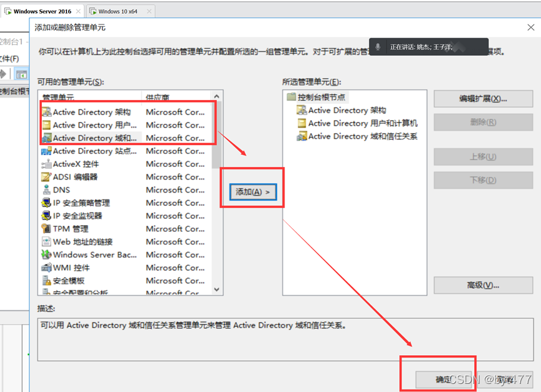Click the Windows Server Backup icon

46,255
